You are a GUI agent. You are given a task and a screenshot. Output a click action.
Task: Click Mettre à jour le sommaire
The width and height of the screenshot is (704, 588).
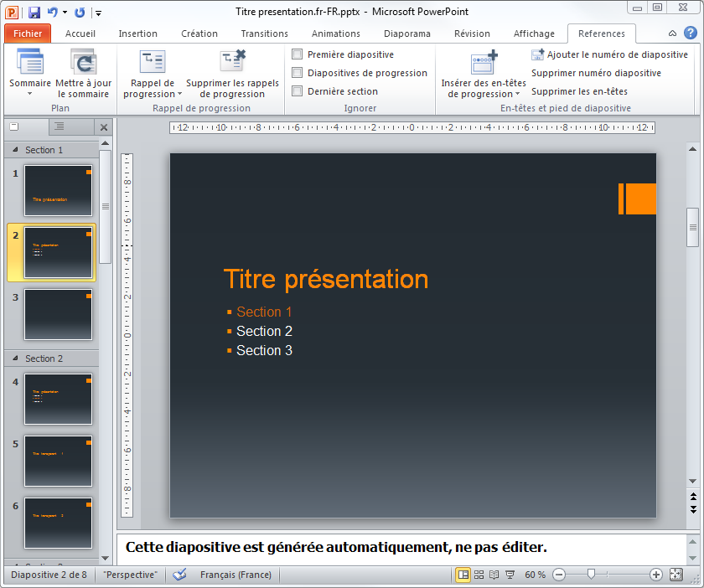(x=84, y=73)
